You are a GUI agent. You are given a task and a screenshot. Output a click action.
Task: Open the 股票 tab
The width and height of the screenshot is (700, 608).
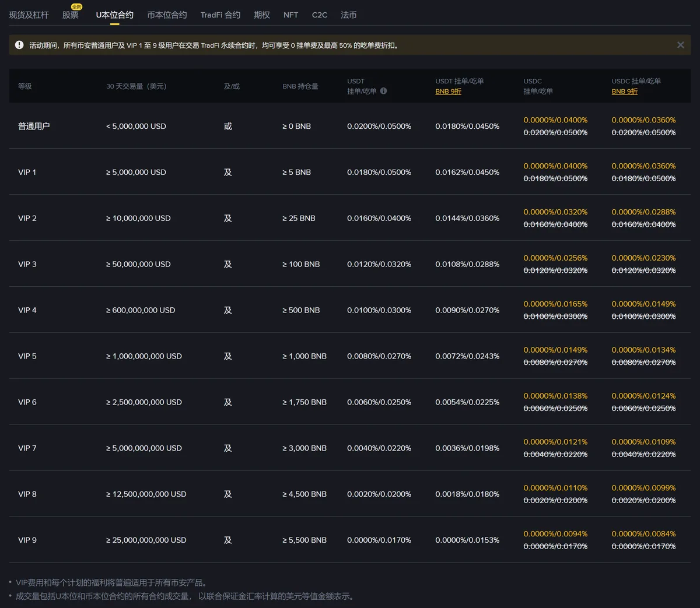point(71,15)
